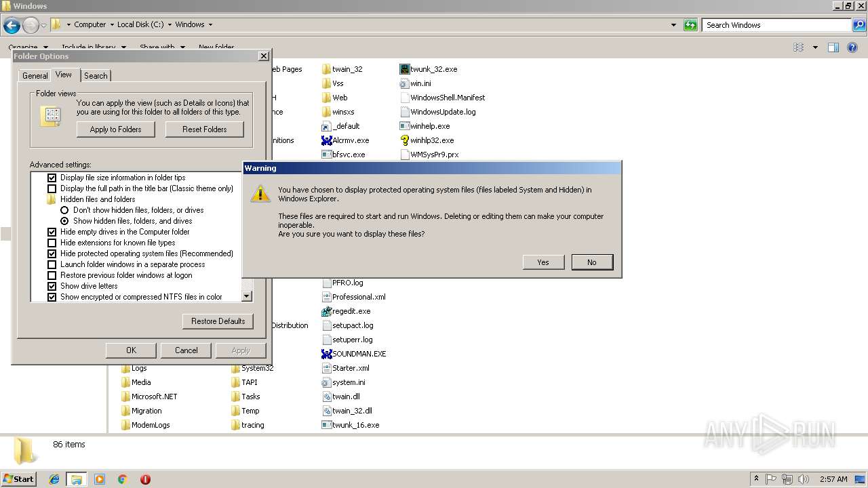Select the WindowsUpdate.log file

click(438, 112)
